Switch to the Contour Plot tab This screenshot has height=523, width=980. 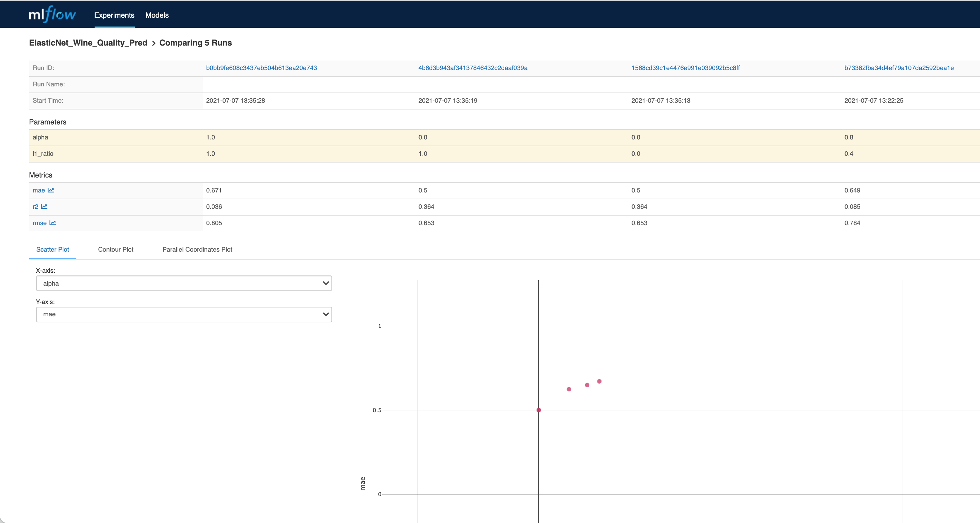(115, 249)
